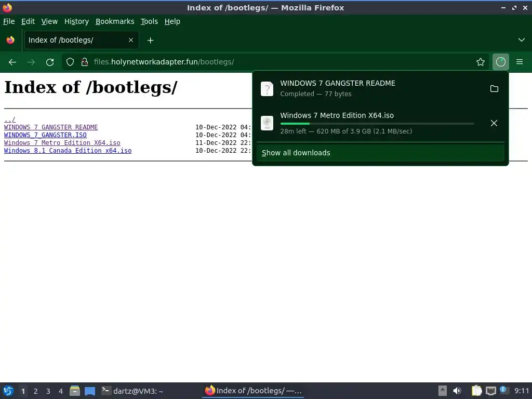Select the Index of /bootlegs/ tab
Screen dimensions: 532x399
tap(82, 40)
